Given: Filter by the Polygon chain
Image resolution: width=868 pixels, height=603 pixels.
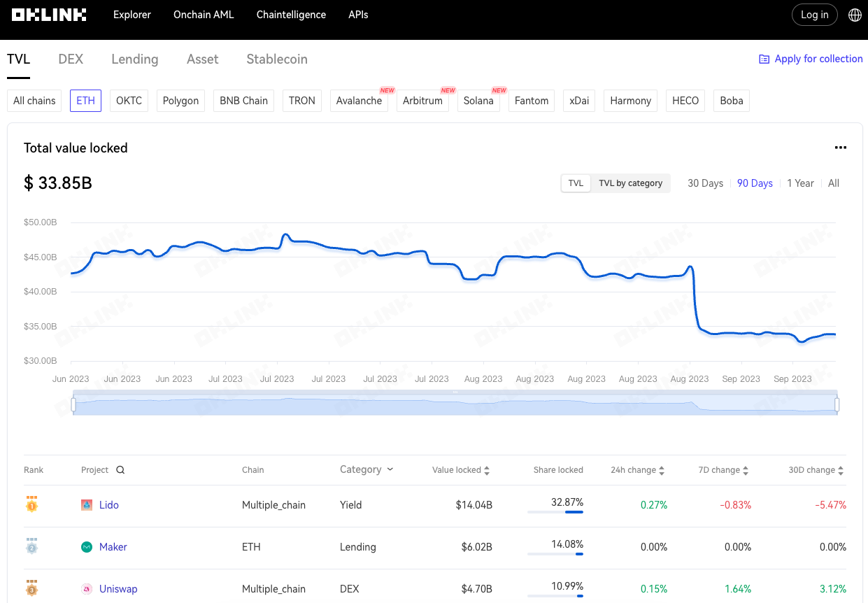Looking at the screenshot, I should (x=180, y=101).
